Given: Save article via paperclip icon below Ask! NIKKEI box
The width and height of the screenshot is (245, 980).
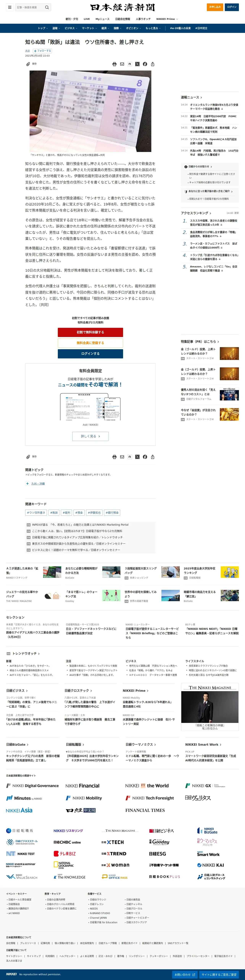Looking at the screenshot, I should click(28, 456).
